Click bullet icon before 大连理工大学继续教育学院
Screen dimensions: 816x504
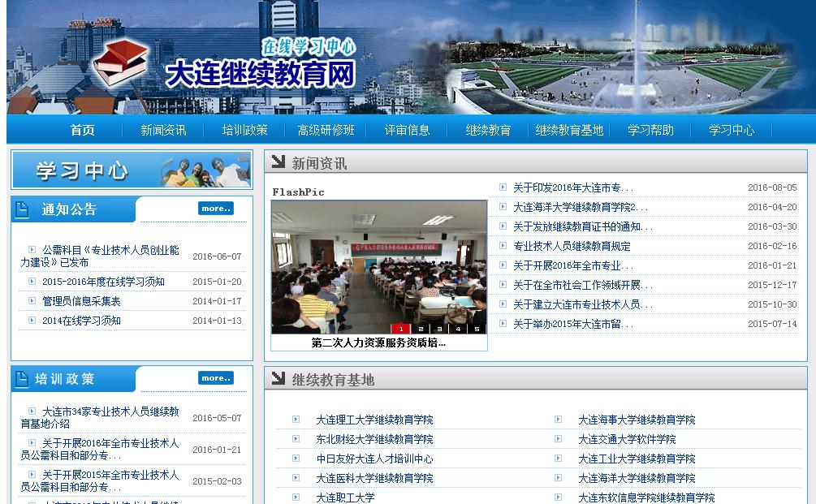coord(296,420)
